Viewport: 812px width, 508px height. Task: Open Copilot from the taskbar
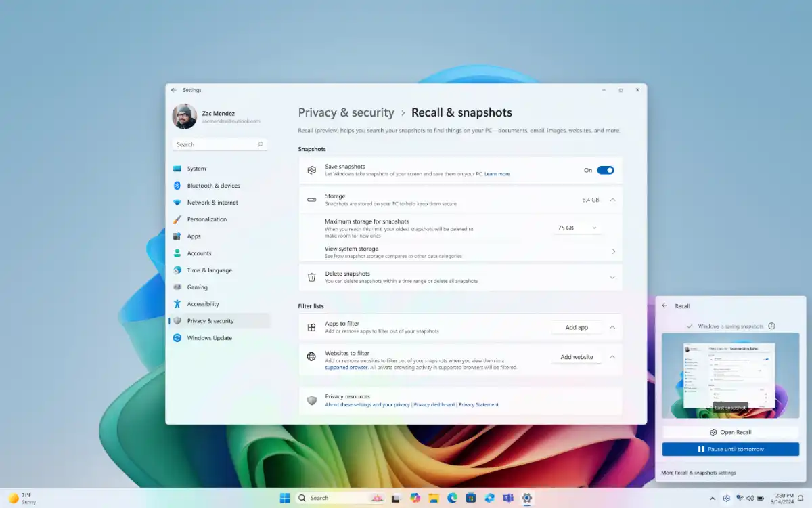point(415,498)
